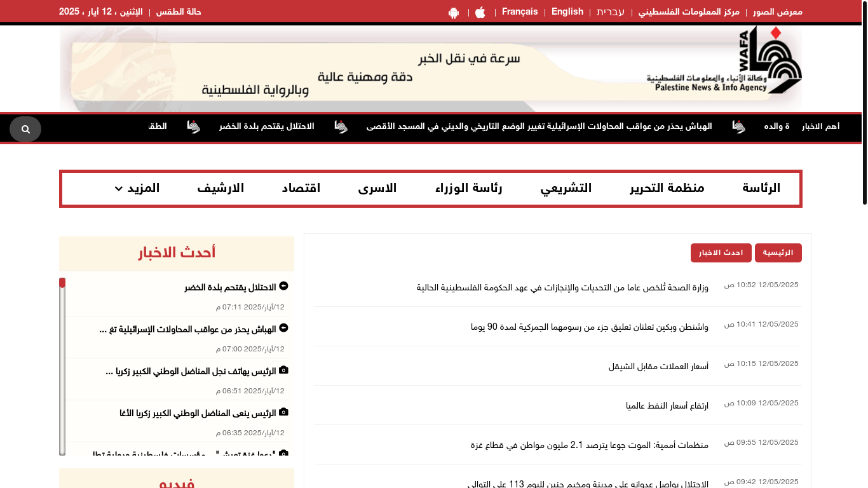Click timestamp 12/05/2025 10:41 ص
The height and width of the screenshot is (488, 868).
pos(761,324)
